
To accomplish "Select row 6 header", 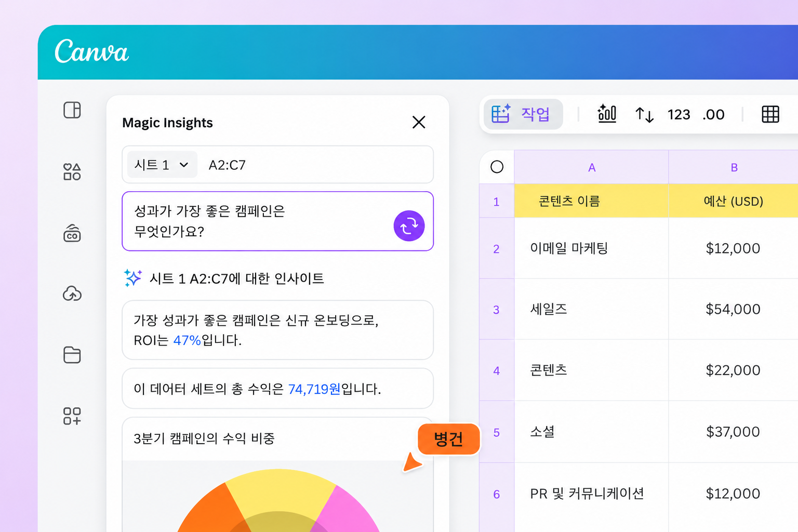I will click(x=496, y=494).
